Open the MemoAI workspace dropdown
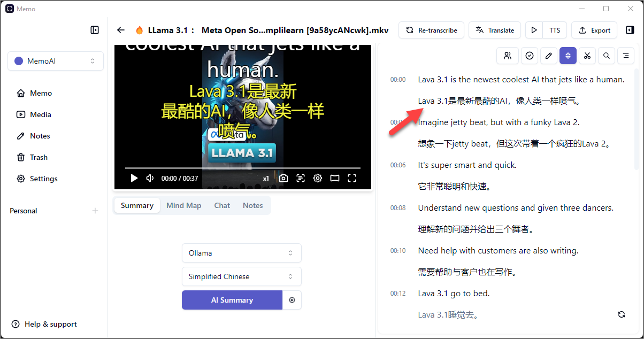 [56, 61]
